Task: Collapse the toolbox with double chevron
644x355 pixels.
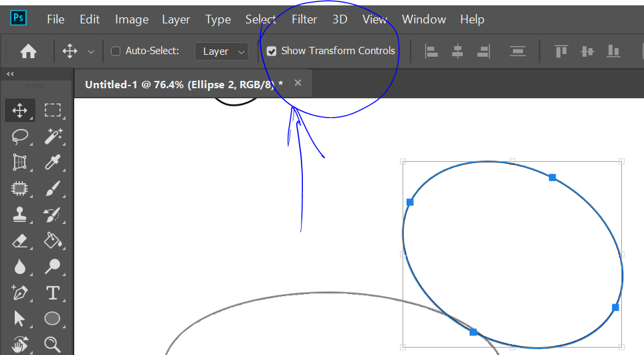Action: [10, 74]
